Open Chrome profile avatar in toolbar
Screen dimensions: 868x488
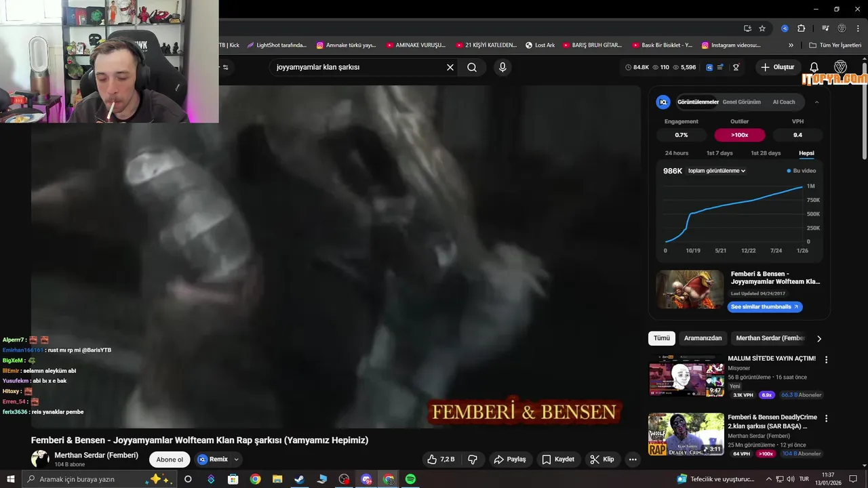click(842, 28)
